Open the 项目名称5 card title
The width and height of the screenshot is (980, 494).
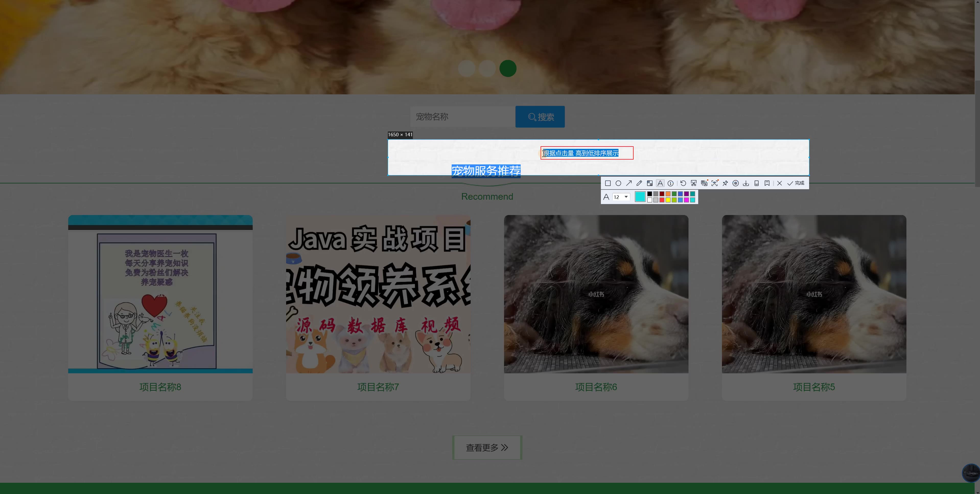[x=814, y=387]
